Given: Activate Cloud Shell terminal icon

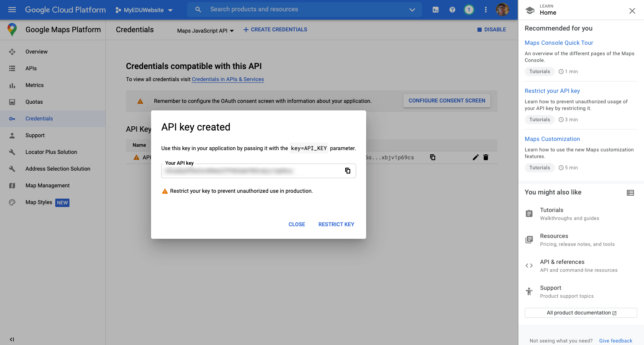Looking at the screenshot, I should point(436,10).
